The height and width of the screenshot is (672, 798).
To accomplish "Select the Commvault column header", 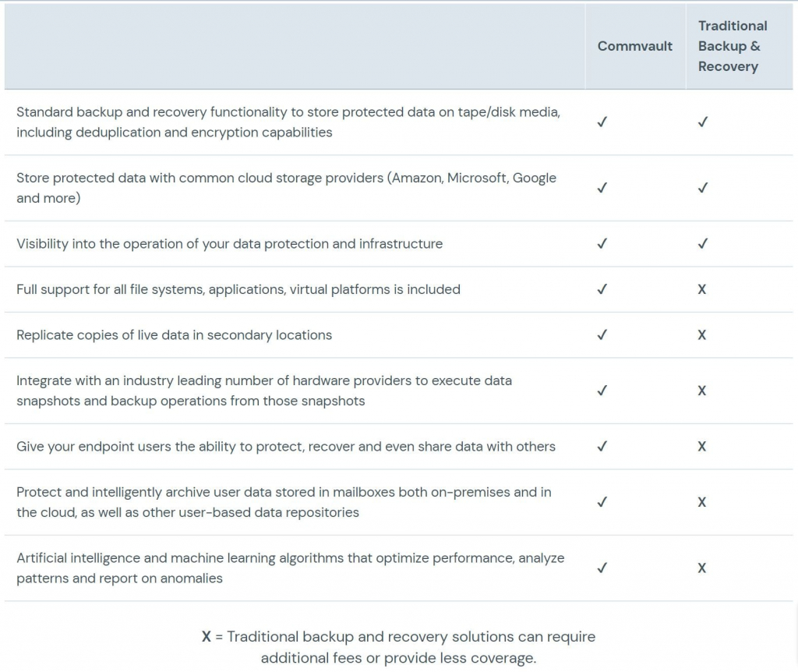I will tap(634, 46).
